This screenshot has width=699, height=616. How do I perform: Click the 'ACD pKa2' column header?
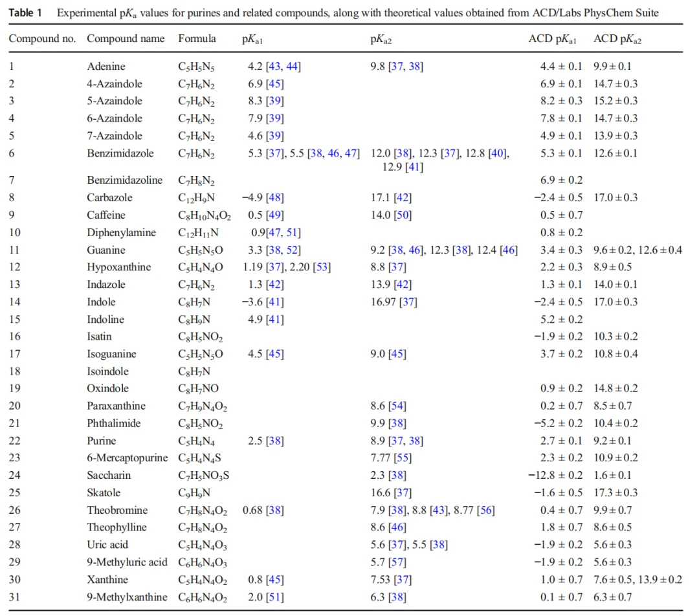pos(617,39)
